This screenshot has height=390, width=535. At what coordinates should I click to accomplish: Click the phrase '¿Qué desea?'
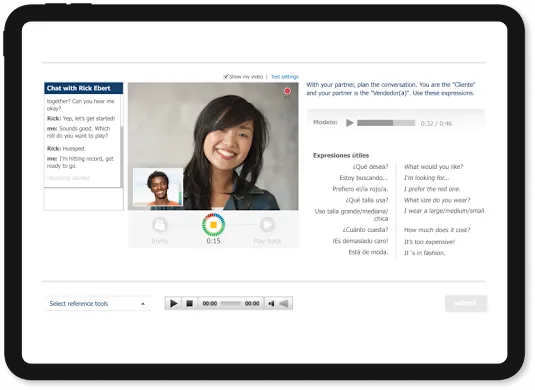point(370,167)
